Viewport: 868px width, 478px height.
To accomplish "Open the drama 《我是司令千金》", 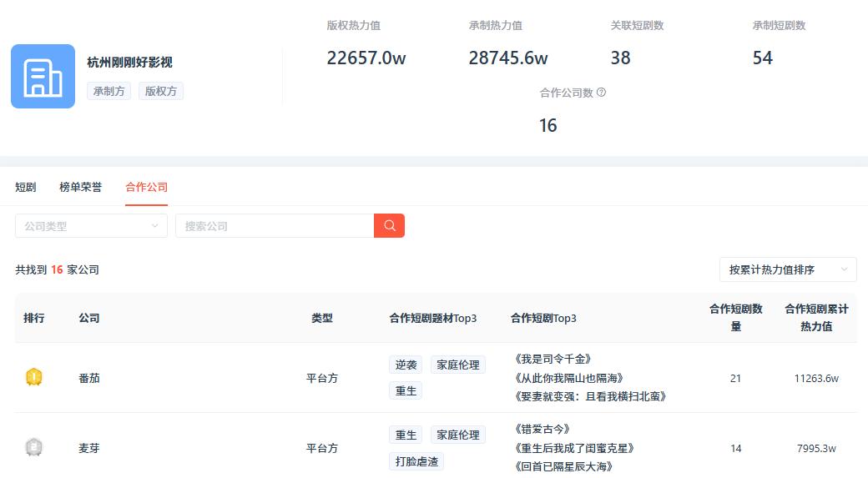I will point(553,359).
